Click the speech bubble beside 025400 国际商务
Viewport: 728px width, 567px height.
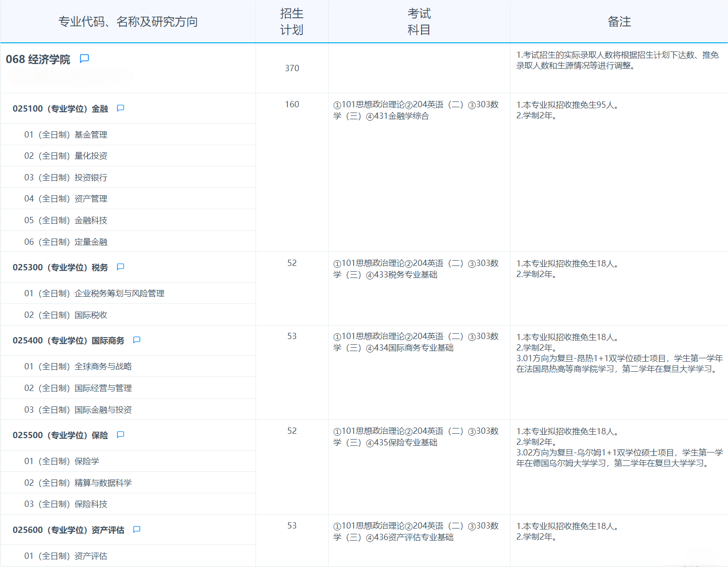click(136, 340)
